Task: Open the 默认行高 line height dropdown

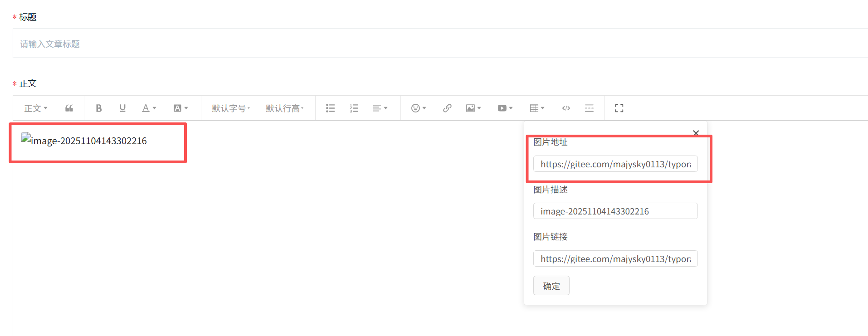Action: [284, 108]
